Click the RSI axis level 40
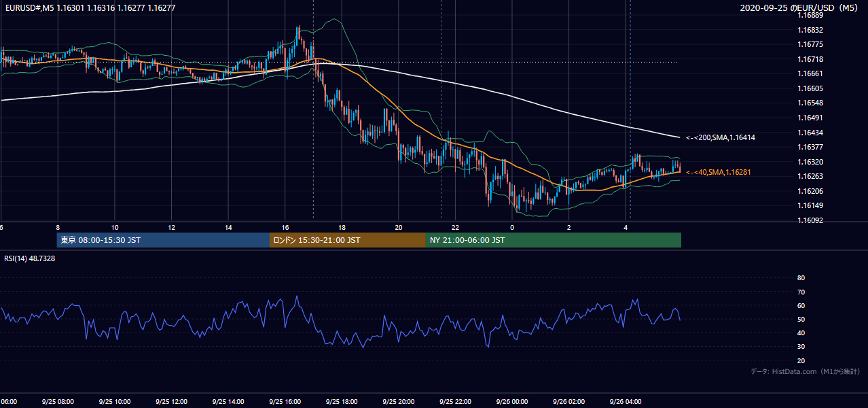 pyautogui.click(x=801, y=333)
